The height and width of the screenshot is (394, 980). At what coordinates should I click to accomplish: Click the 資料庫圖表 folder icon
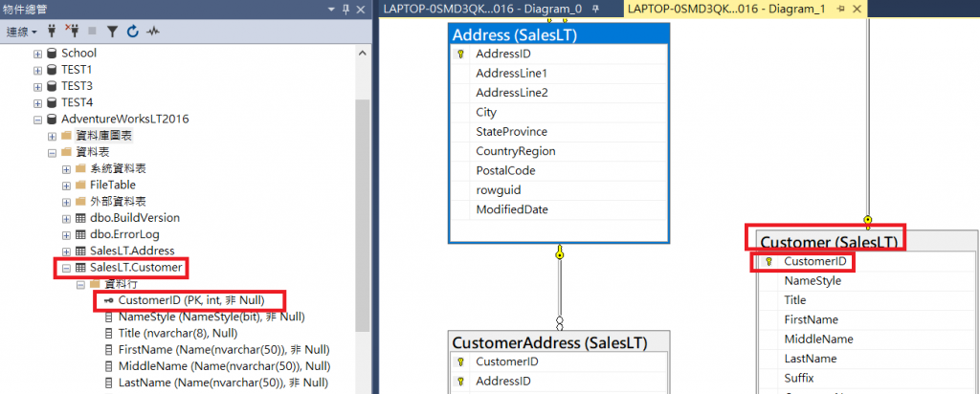coord(66,136)
